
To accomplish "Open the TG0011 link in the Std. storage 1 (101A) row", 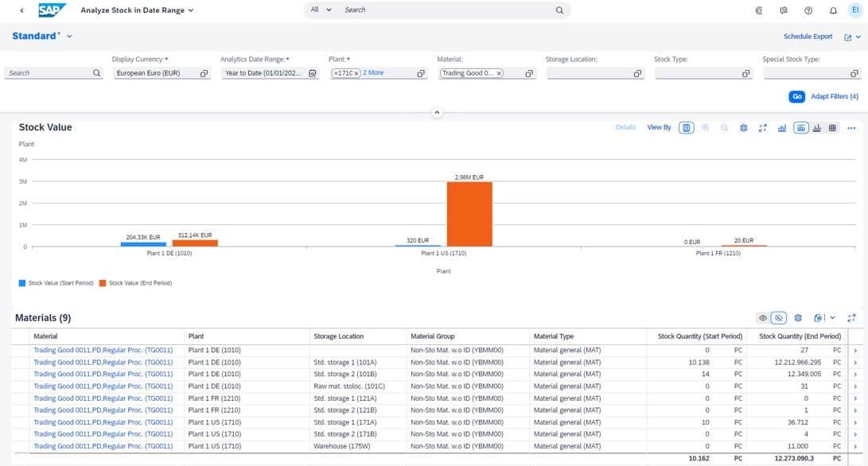I will 103,362.
